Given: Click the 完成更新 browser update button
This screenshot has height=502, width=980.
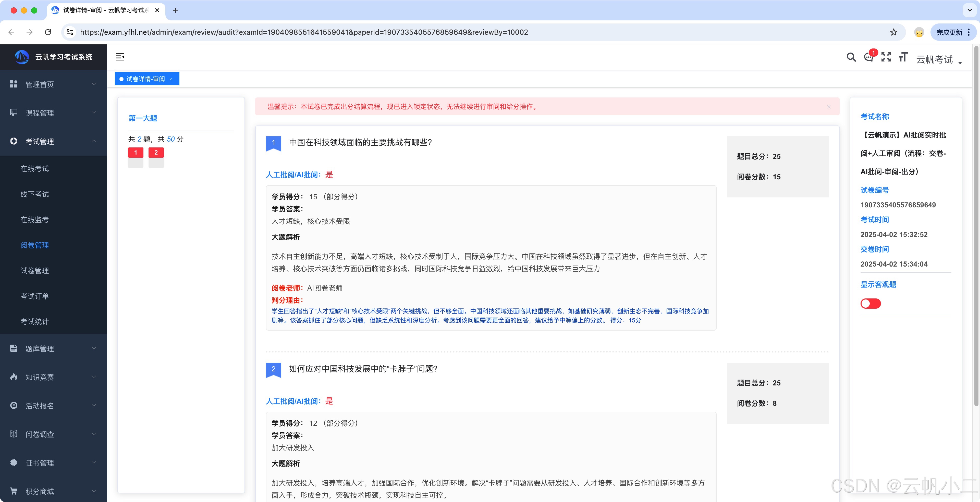Looking at the screenshot, I should (949, 32).
